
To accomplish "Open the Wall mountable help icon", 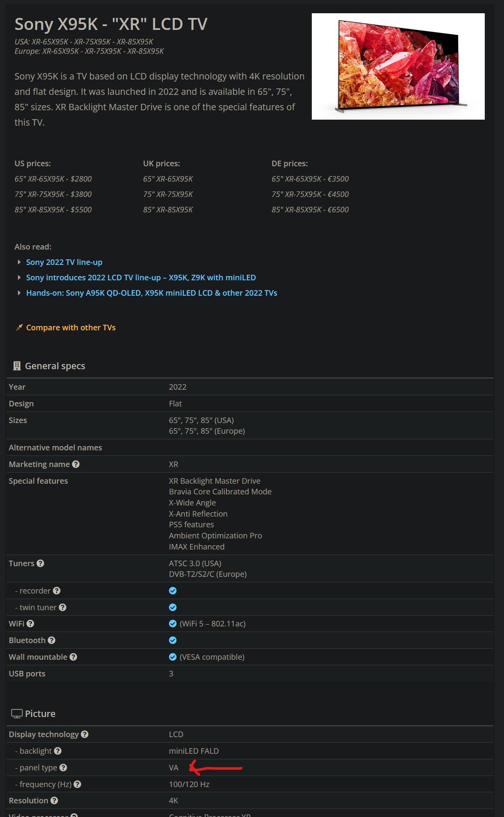I will [73, 657].
